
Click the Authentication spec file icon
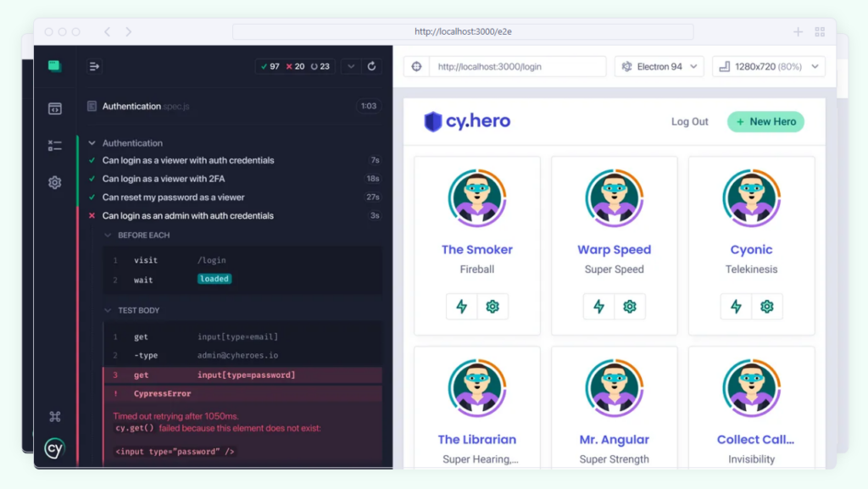pos(92,106)
